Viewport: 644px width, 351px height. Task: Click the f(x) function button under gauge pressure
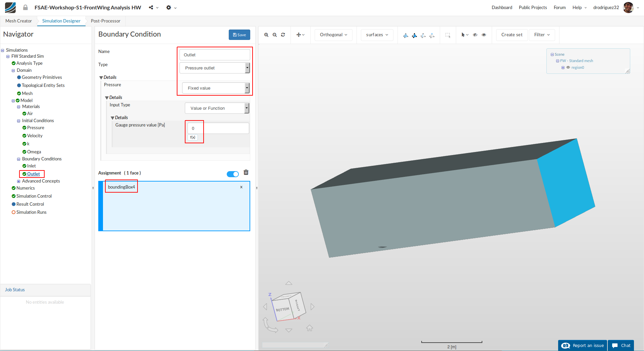tap(193, 137)
